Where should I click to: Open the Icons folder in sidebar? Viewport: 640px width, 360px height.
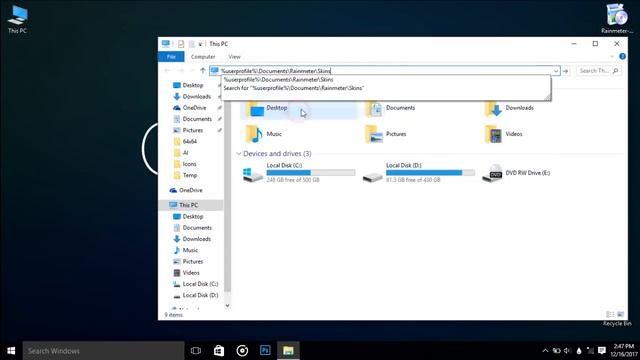point(189,164)
